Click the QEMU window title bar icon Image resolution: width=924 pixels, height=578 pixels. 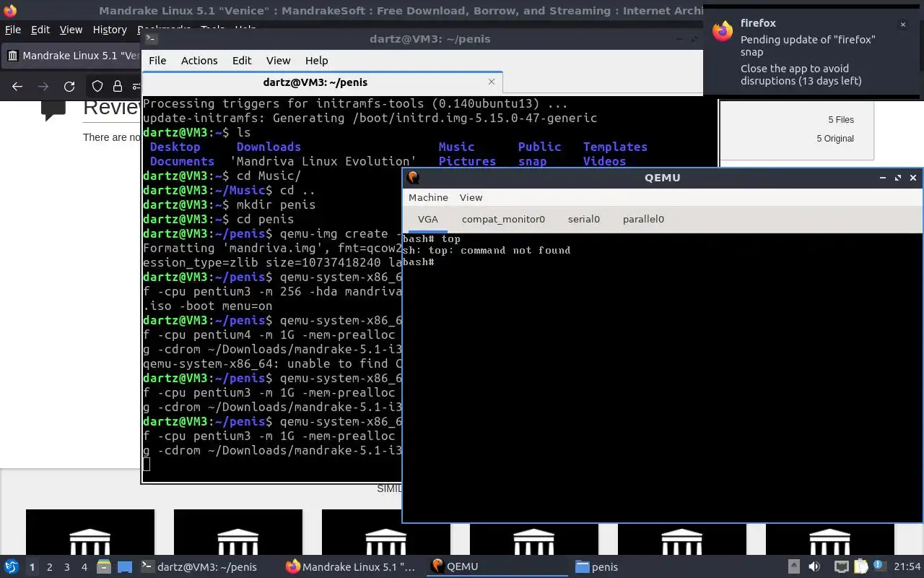[413, 177]
